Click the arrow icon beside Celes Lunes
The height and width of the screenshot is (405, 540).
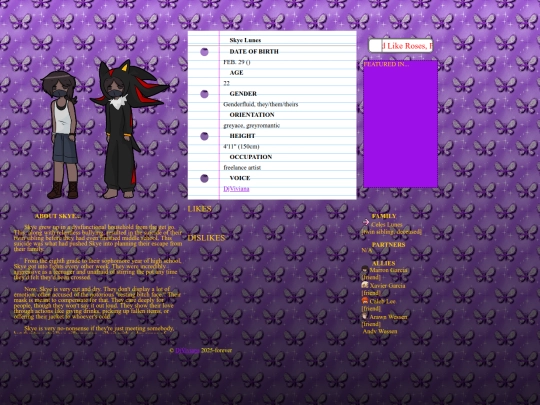tap(366, 222)
